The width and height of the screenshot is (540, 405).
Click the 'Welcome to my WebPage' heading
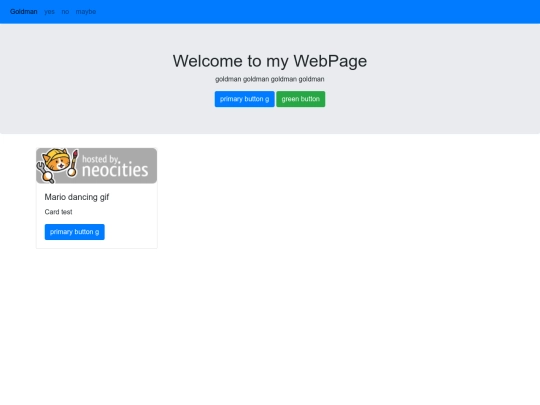tap(270, 61)
